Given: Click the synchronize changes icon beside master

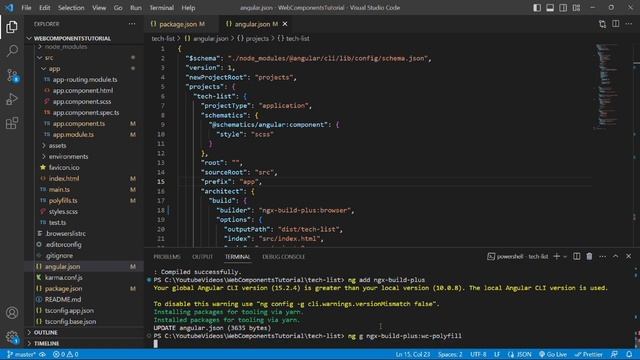Looking at the screenshot, I should pyautogui.click(x=42, y=354).
